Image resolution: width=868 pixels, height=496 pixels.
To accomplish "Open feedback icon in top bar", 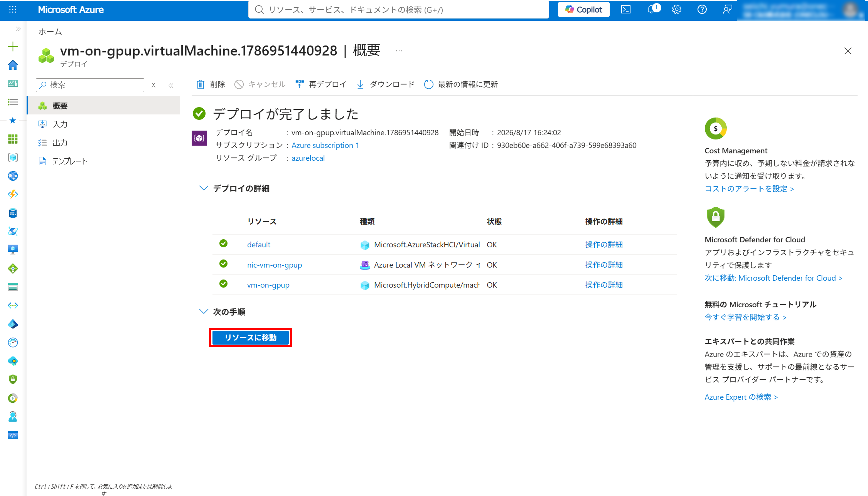I will pyautogui.click(x=727, y=10).
